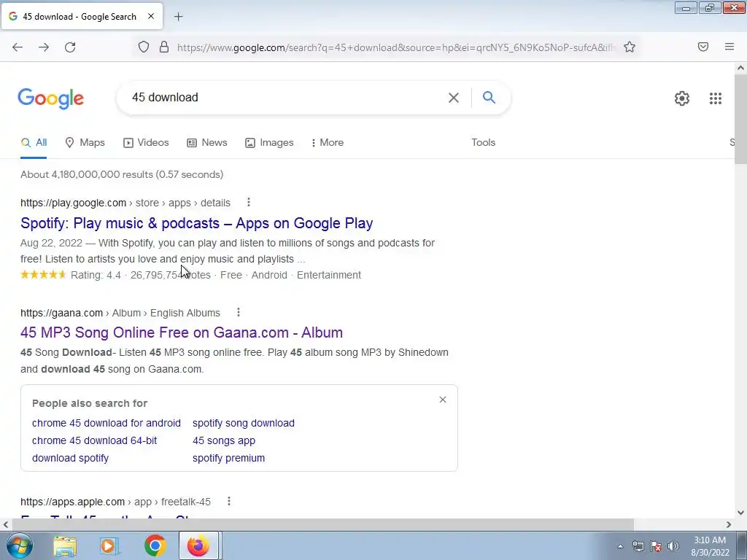The height and width of the screenshot is (560, 747).
Task: Open the Spotify Google Play result link
Action: coord(197,223)
